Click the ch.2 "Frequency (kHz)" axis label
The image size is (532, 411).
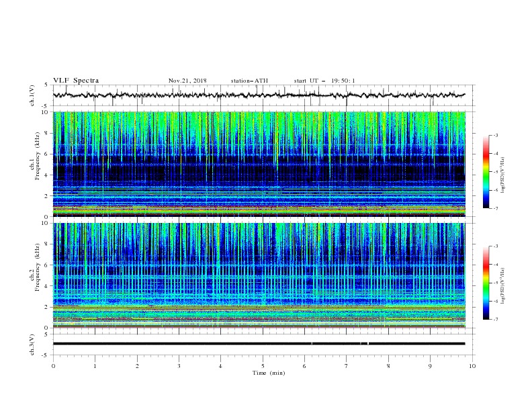[x=38, y=267]
